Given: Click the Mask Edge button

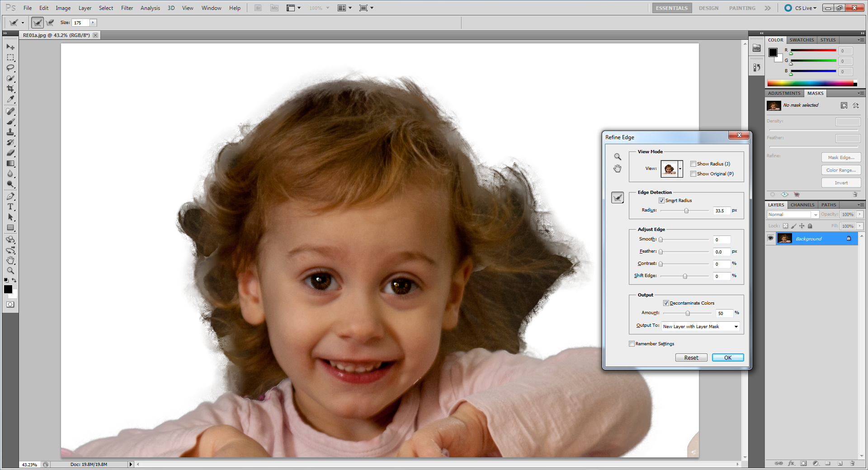Looking at the screenshot, I should pos(841,157).
